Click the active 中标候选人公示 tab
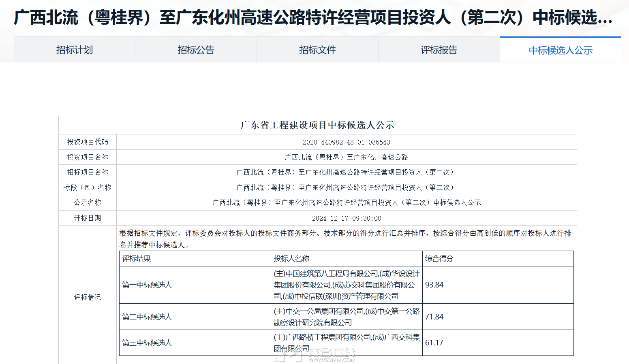This screenshot has height=364, width=629. point(561,50)
